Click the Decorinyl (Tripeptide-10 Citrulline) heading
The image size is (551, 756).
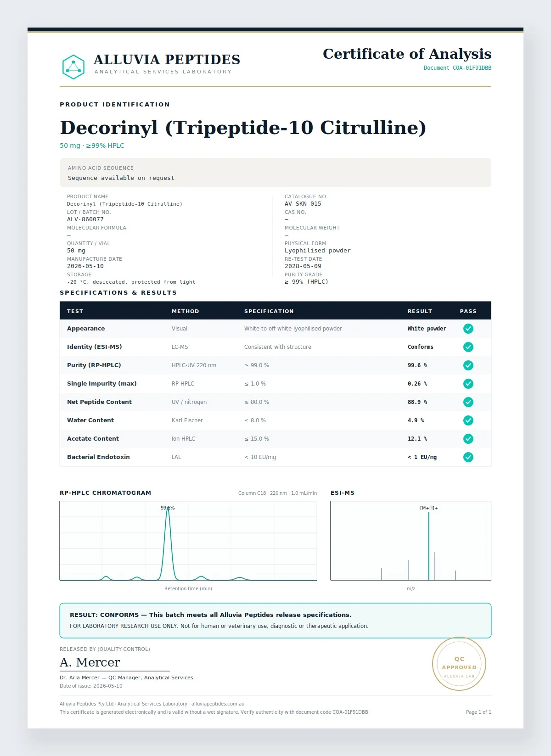tap(243, 128)
